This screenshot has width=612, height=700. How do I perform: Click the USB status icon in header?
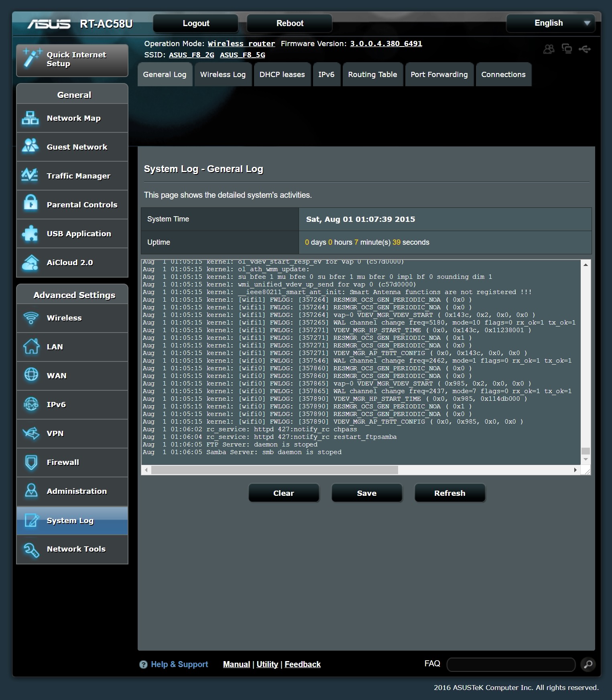click(585, 49)
